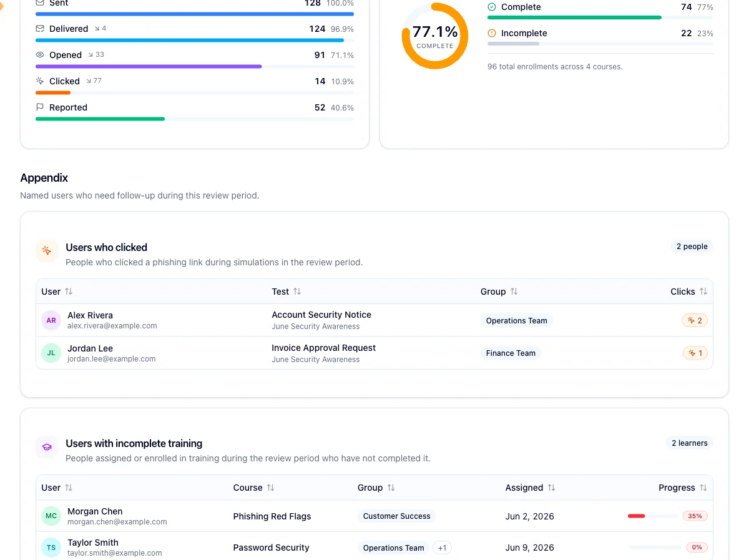Click the drop-off arrow beside Delivered 4
749x560 pixels.
[x=97, y=29]
